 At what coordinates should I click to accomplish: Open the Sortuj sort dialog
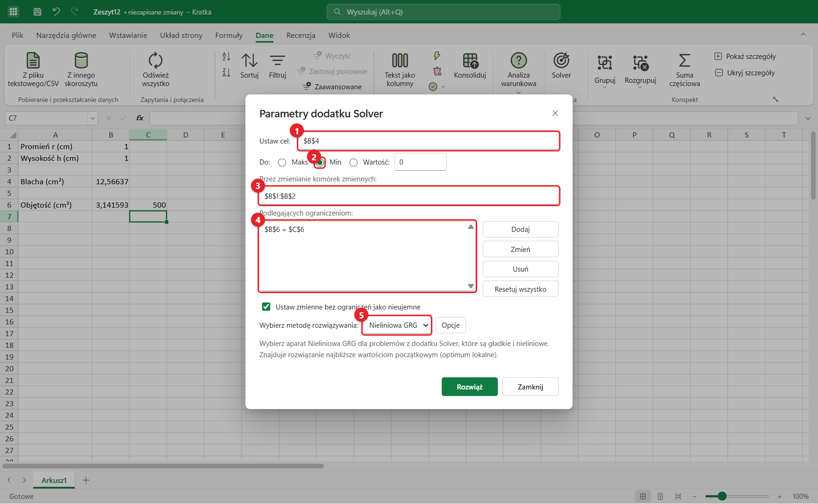point(250,66)
